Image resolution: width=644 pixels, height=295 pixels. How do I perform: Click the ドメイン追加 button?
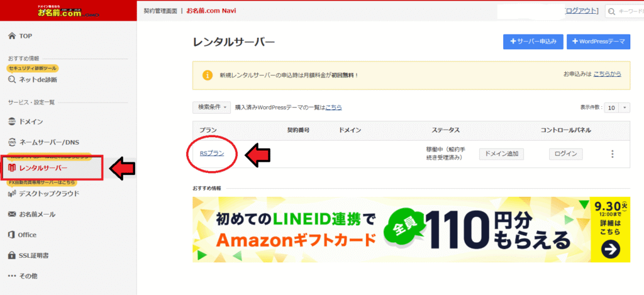pyautogui.click(x=501, y=154)
